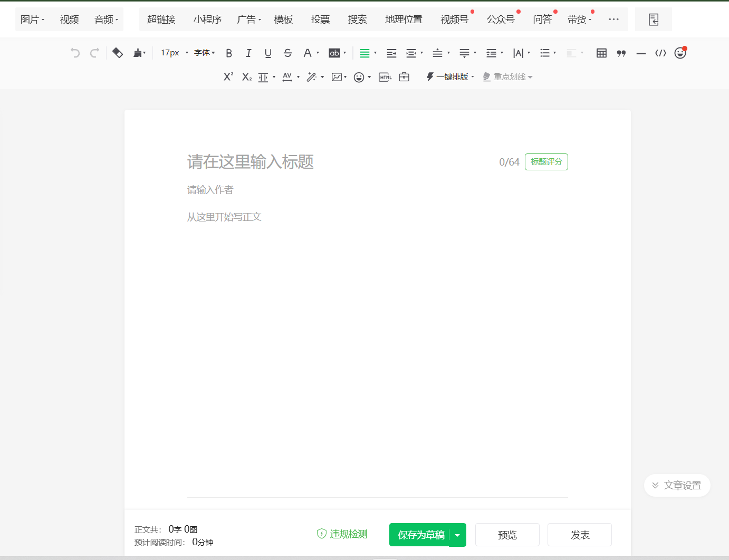Open the 音频 audio menu
Screen dimensions: 729x560
point(106,20)
